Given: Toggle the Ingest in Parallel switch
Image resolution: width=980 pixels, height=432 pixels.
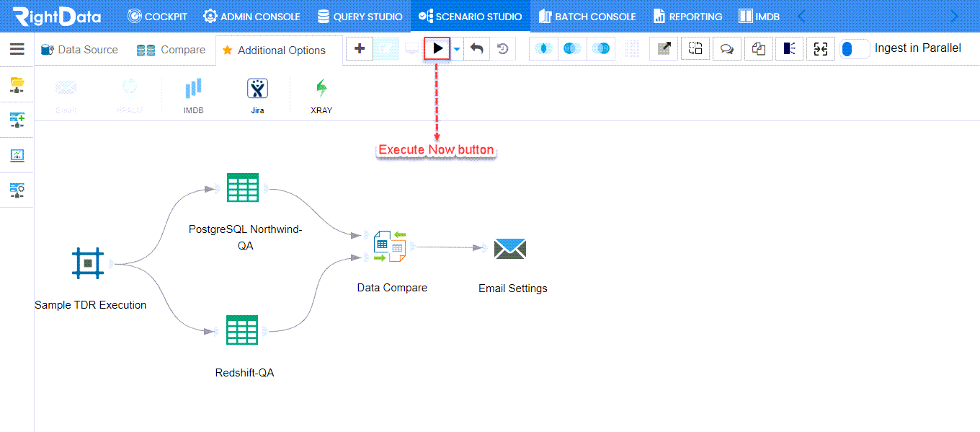Looking at the screenshot, I should [855, 48].
